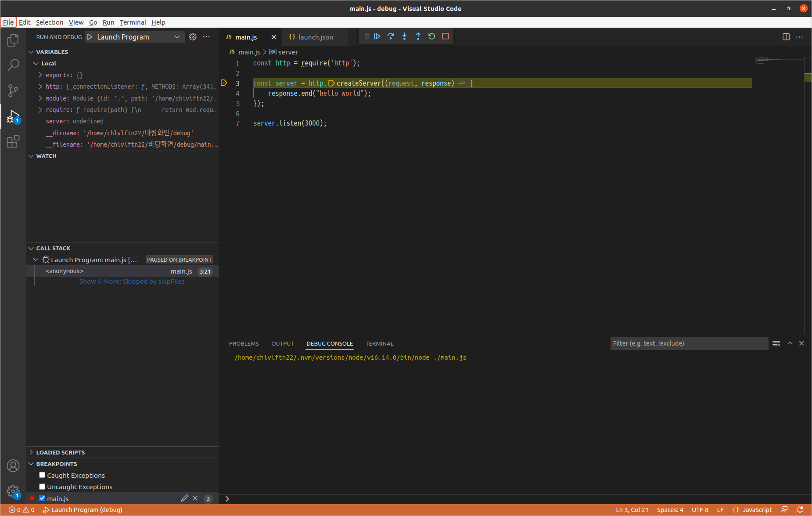Image resolution: width=812 pixels, height=516 pixels.
Task: Change language mode from JavaScript
Action: click(757, 510)
